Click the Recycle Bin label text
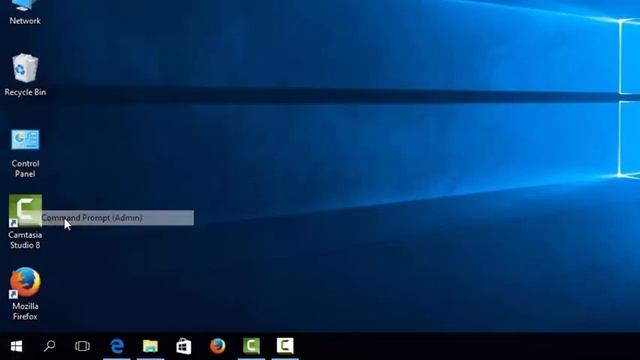 point(25,92)
